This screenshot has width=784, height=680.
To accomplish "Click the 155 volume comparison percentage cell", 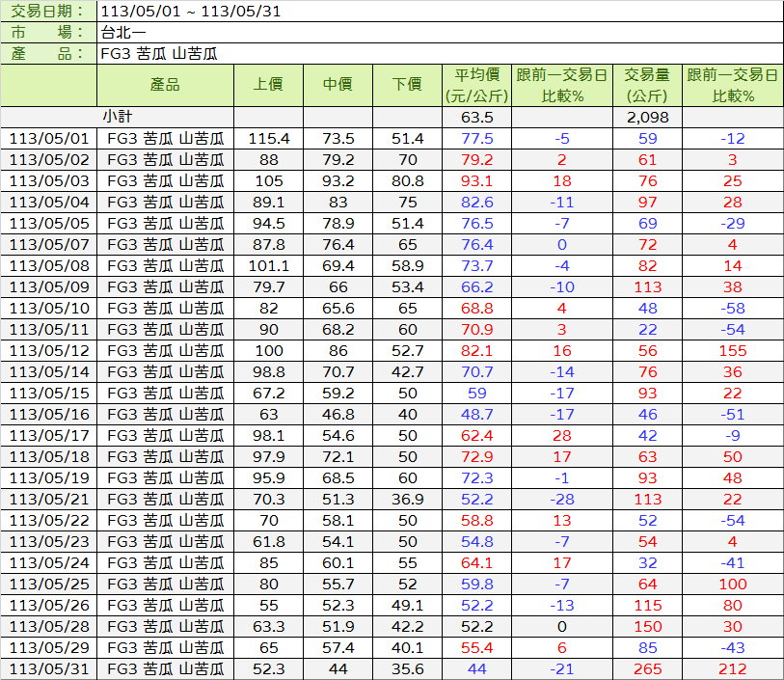I will tap(732, 351).
